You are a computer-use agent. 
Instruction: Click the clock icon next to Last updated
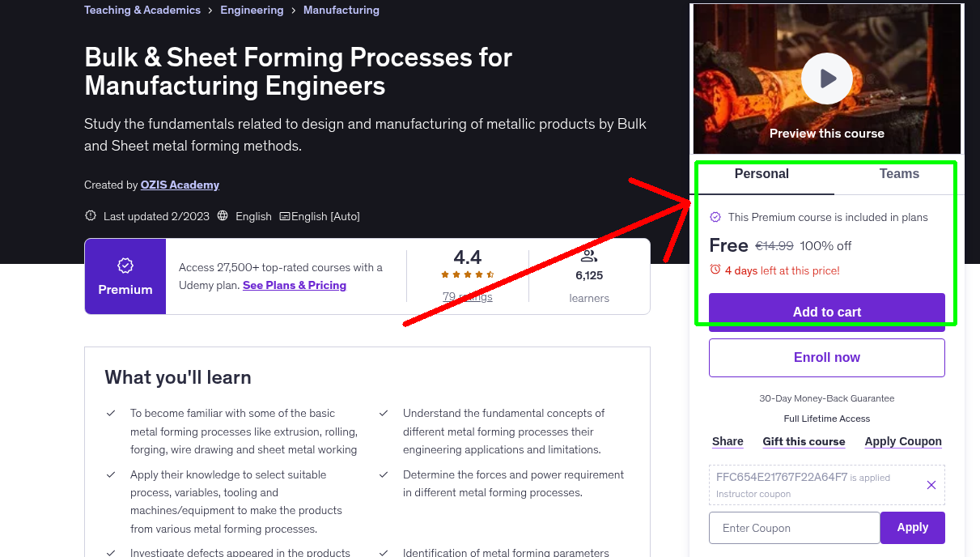click(x=90, y=216)
